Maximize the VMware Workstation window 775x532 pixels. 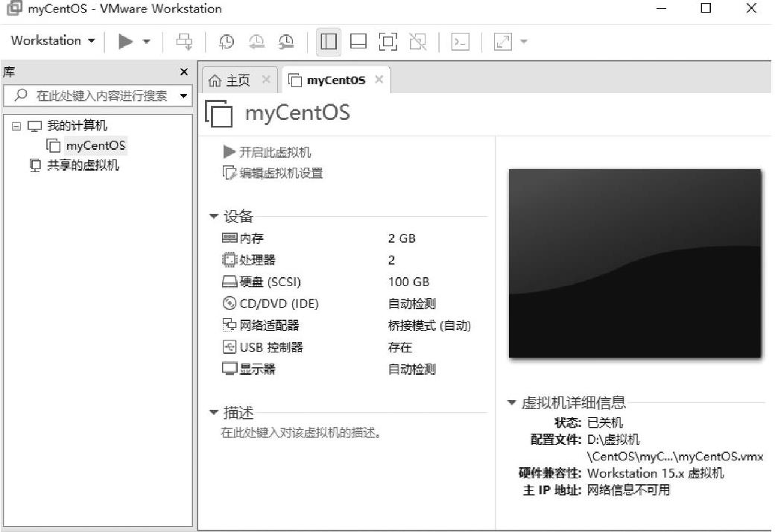coord(706,8)
